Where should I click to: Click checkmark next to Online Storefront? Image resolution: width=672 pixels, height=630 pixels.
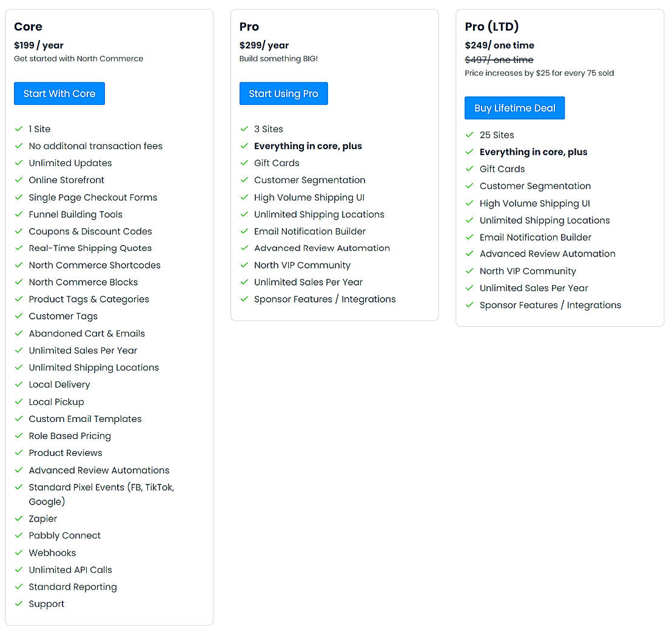[x=19, y=180]
